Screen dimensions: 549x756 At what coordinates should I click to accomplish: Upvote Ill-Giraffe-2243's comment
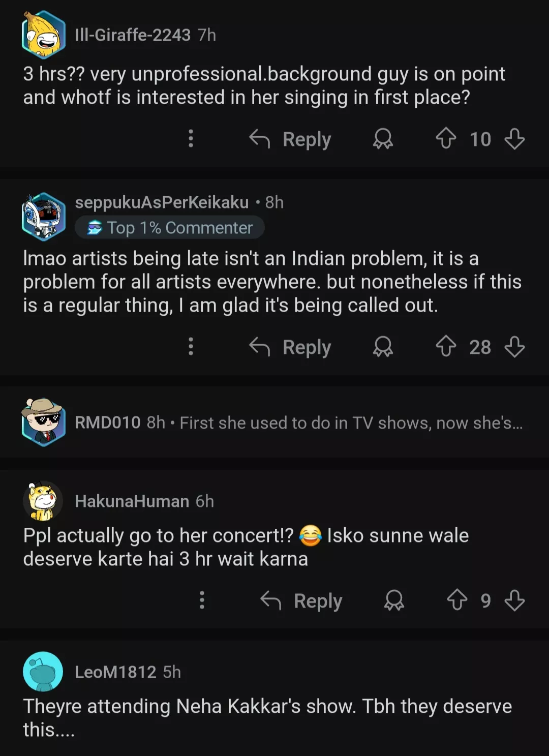click(x=446, y=139)
